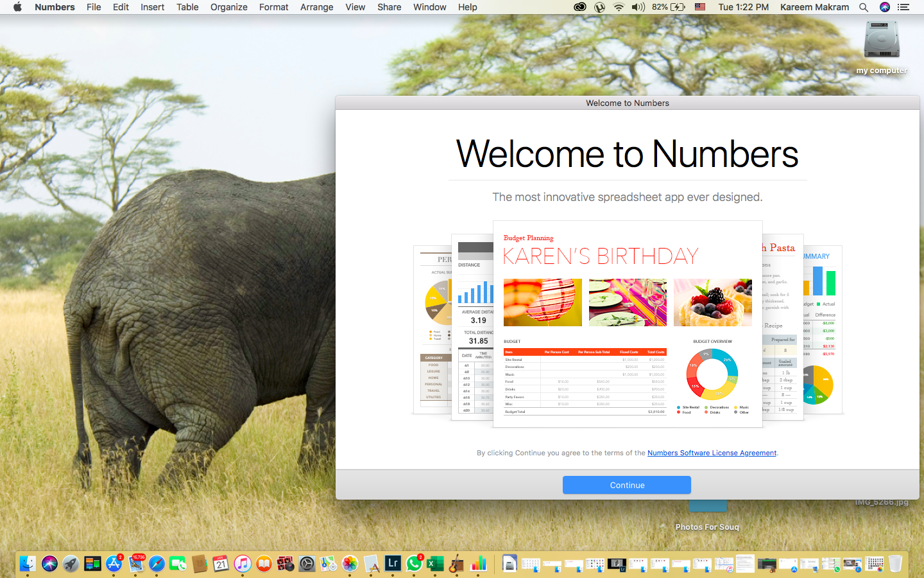Click the uTorrent menu bar icon

click(599, 7)
